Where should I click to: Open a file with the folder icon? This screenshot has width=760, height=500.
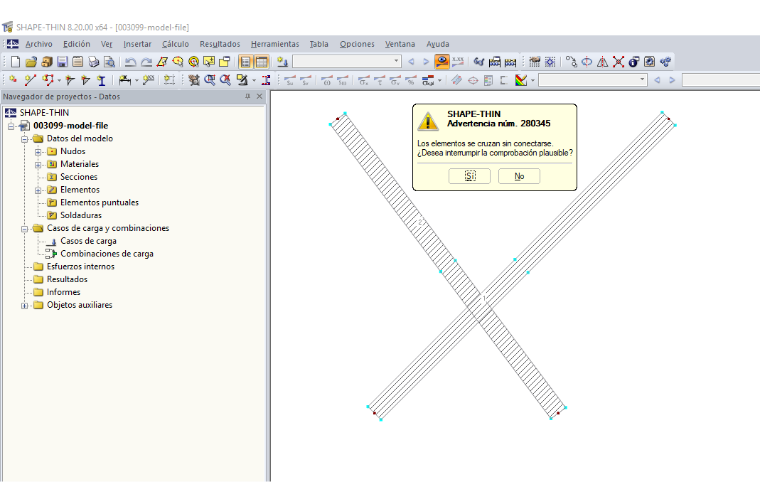[x=31, y=62]
